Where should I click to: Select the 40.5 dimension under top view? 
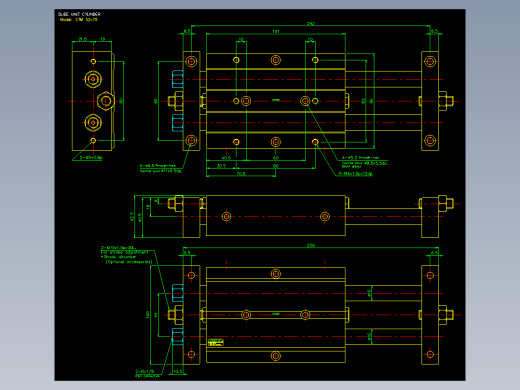click(226, 158)
